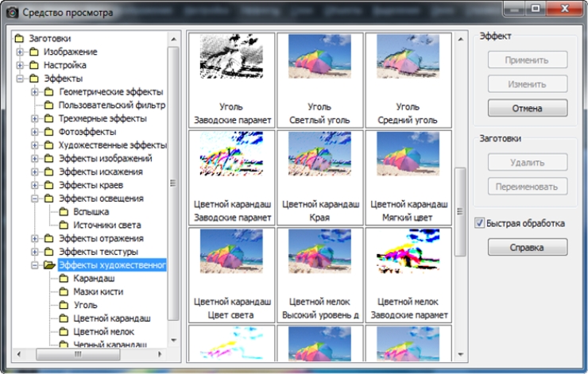588x374 pixels.
Task: Click the Мазки кисти folder icon
Action: 64,292
